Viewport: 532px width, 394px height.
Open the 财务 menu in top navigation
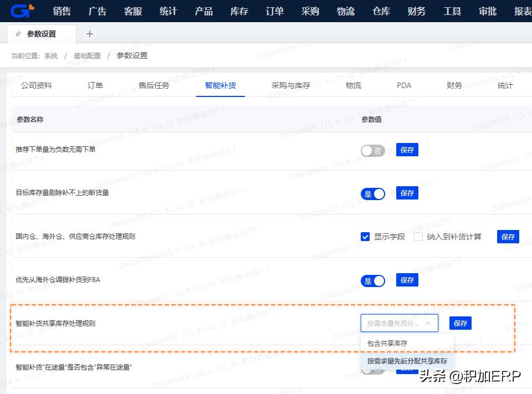coord(416,11)
